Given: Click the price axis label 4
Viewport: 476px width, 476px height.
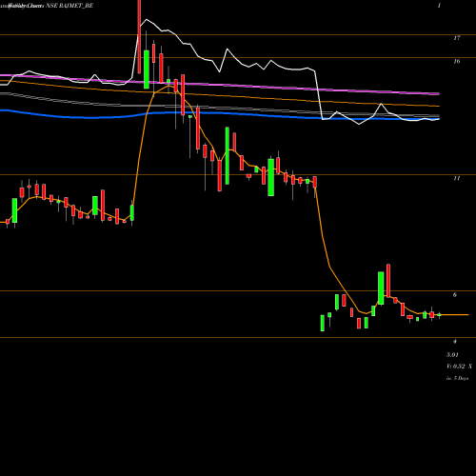Looking at the screenshot, I should click(455, 342).
